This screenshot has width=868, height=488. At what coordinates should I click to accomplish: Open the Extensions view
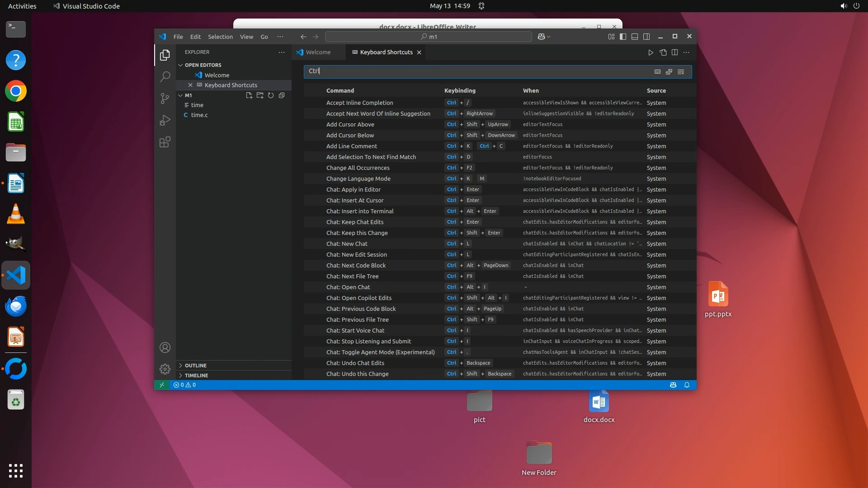click(165, 142)
